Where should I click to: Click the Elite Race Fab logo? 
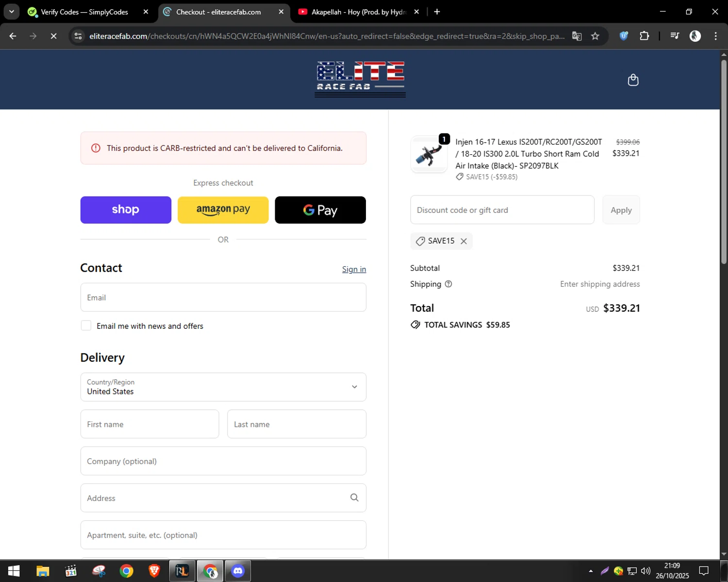point(360,79)
